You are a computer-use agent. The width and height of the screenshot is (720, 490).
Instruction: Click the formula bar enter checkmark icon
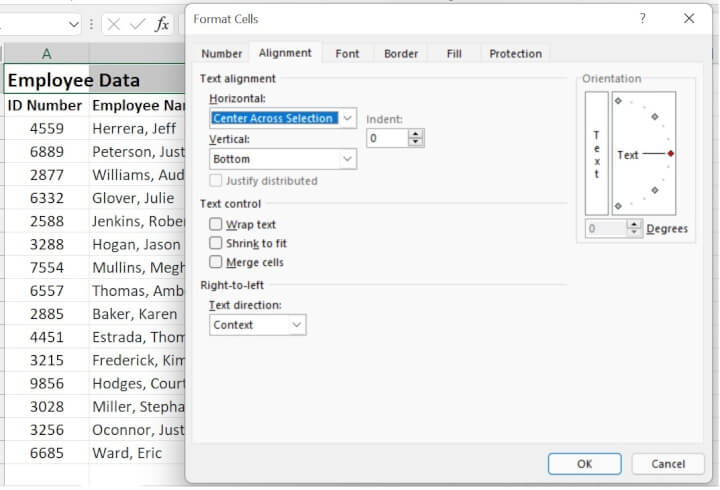coord(138,25)
